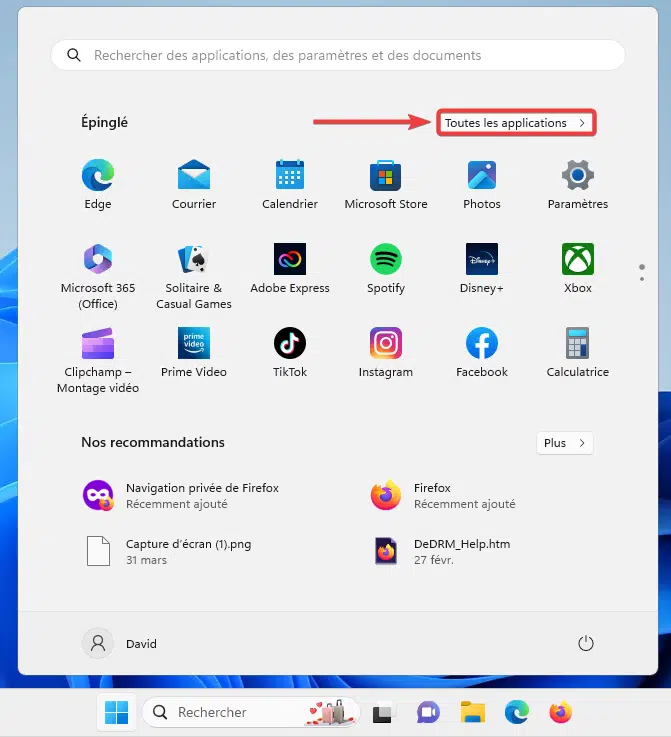Expand recommendations with the Plus button
The height and width of the screenshot is (737, 671).
564,443
